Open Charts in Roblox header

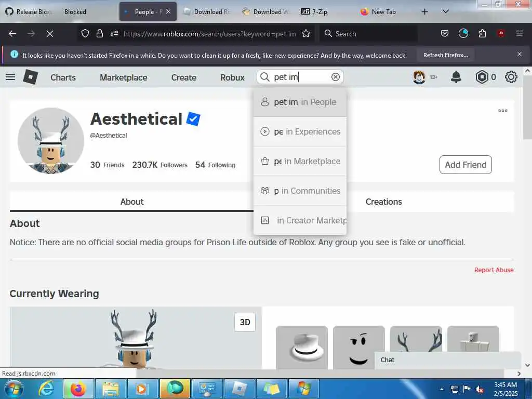tap(63, 77)
